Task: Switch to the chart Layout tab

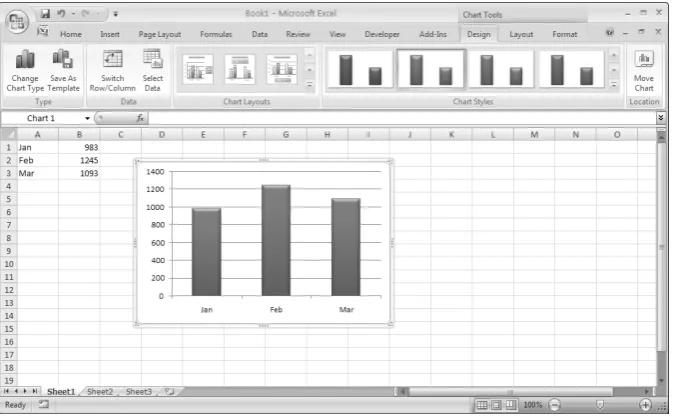Action: coord(521,34)
